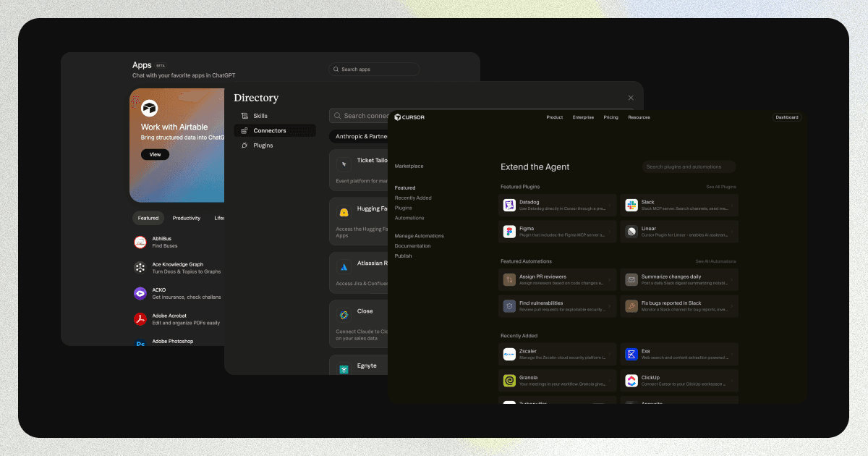The image size is (868, 456).
Task: Click the View button on Airtable banner
Action: coord(155,154)
